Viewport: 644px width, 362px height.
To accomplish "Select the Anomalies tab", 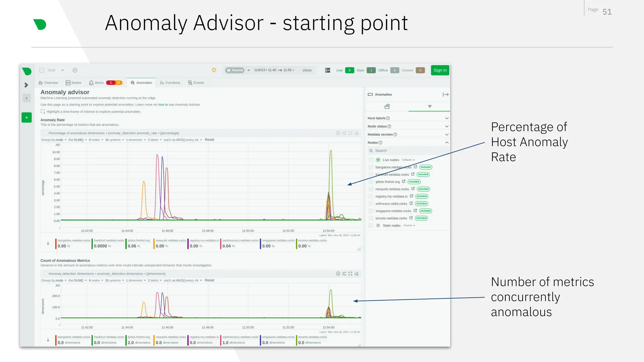I will pos(142,83).
